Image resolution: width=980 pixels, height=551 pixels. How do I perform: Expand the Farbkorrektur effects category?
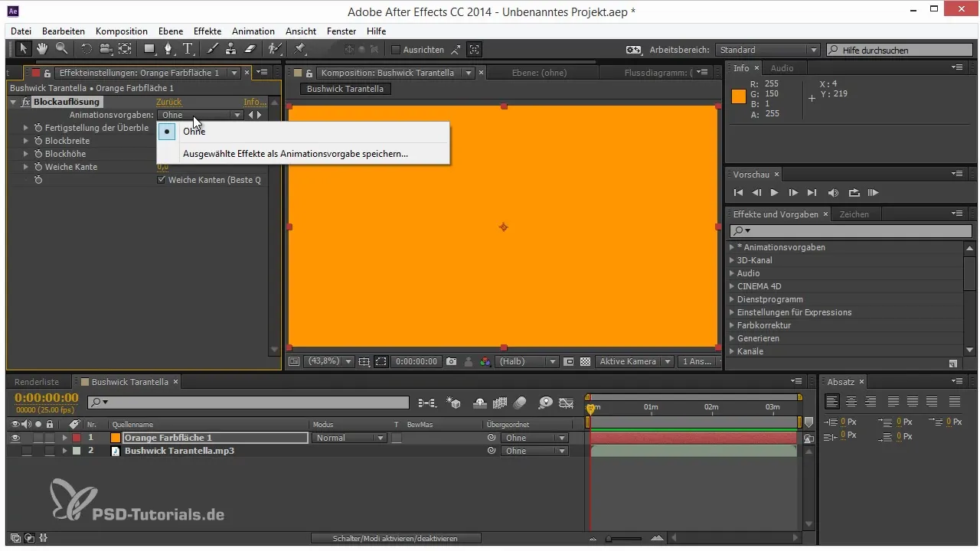click(x=732, y=325)
